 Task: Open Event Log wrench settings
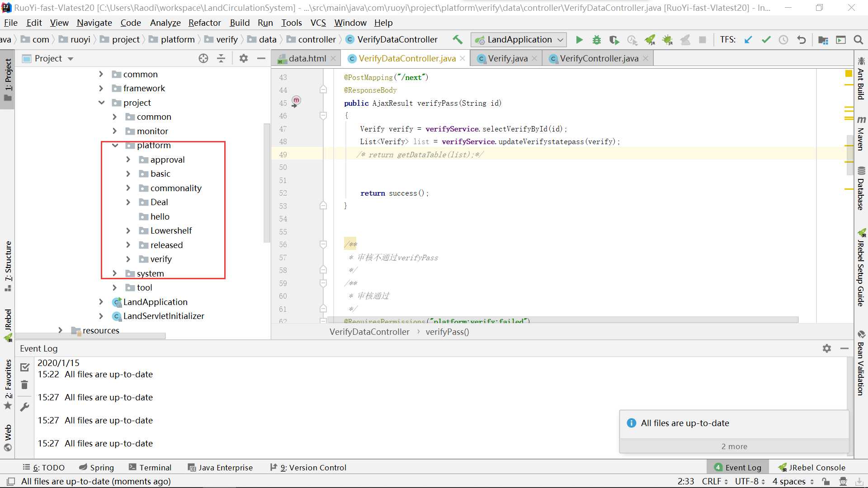tap(24, 407)
